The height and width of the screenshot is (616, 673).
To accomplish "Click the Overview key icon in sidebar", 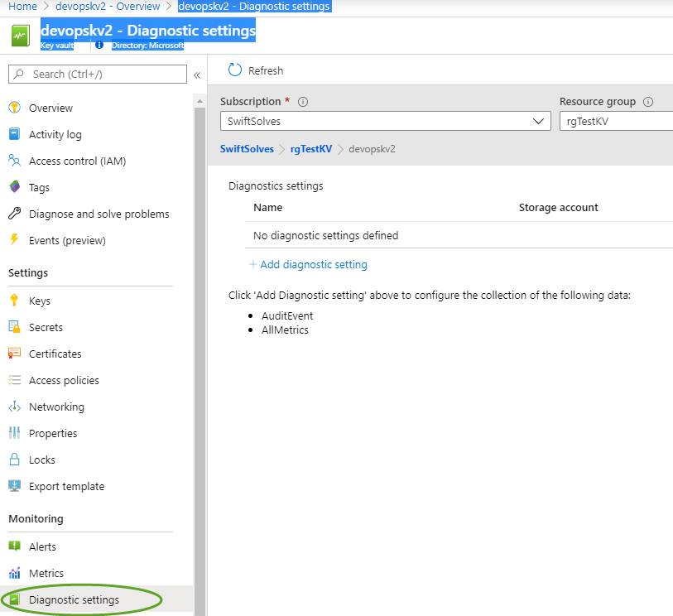I will point(15,108).
